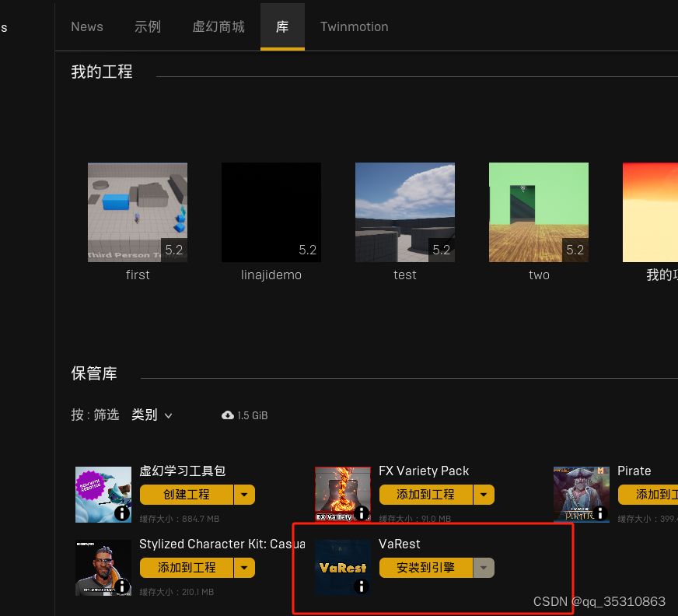Click 按：筛选 to filter the vault
The width and height of the screenshot is (678, 616).
95,415
